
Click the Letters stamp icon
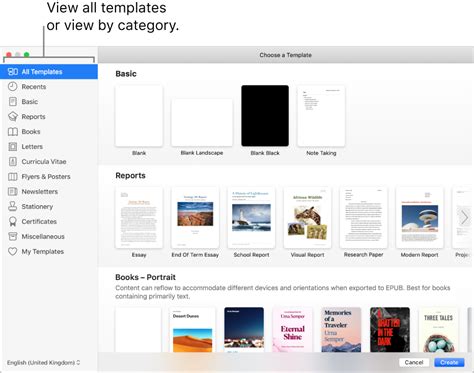tap(13, 147)
